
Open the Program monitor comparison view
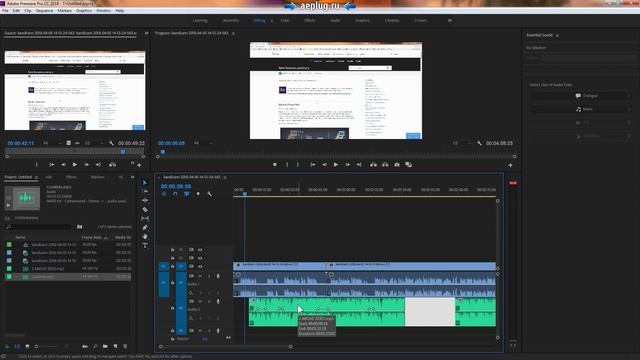pos(408,164)
